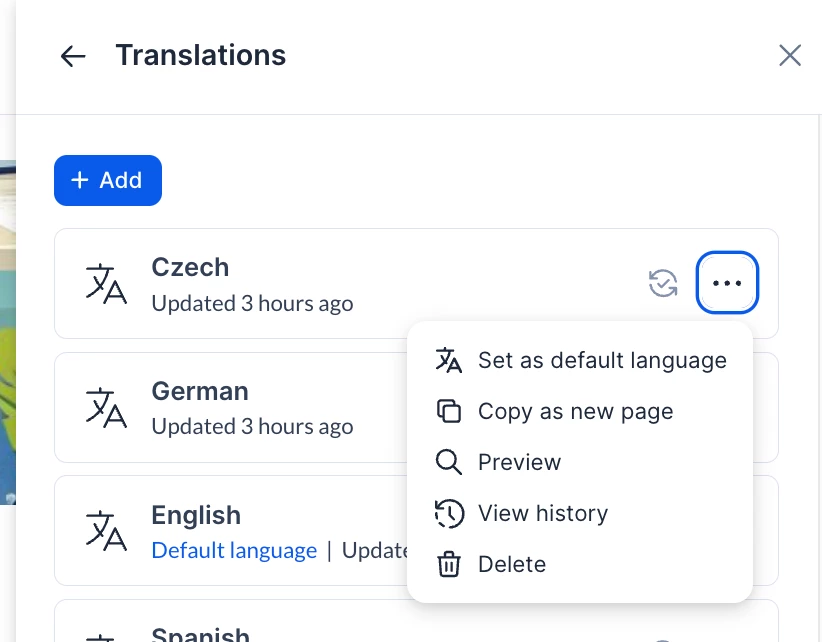This screenshot has height=642, width=822.
Task: Open the Czech row three-dot menu
Action: coord(727,283)
